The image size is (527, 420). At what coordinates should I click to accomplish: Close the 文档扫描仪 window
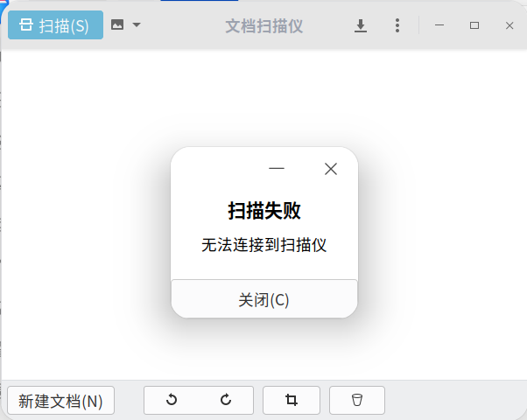pos(509,25)
